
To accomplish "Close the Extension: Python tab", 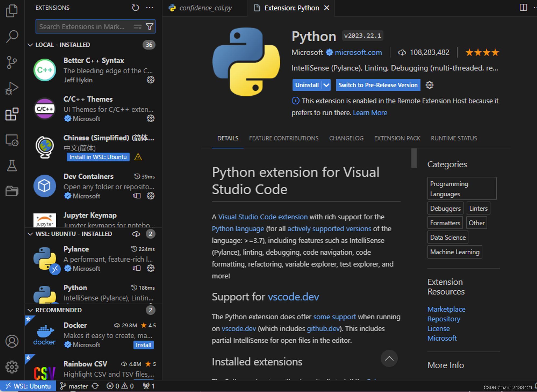I will 326,8.
